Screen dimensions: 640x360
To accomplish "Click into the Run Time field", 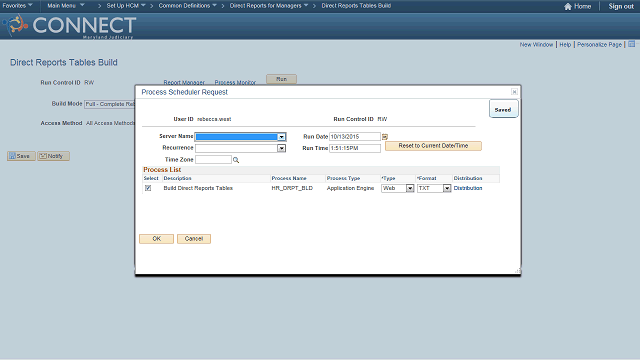I will (355, 148).
